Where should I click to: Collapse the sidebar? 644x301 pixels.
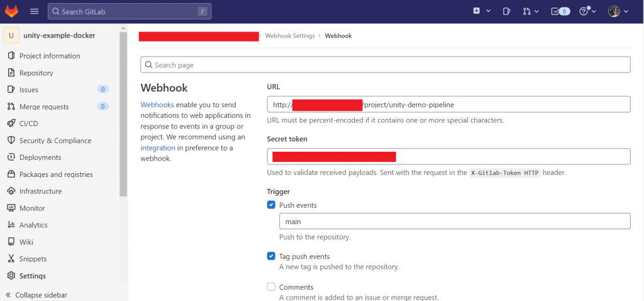36,295
